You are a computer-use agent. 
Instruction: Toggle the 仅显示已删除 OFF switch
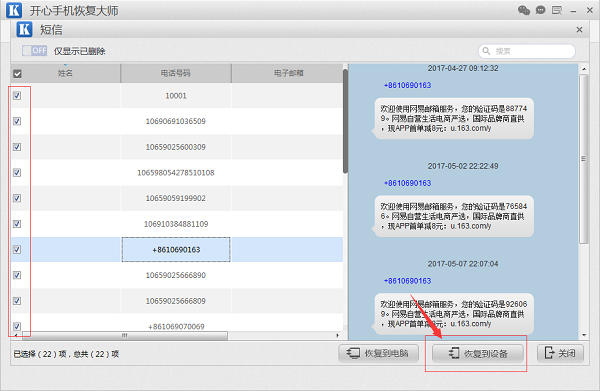[34, 51]
